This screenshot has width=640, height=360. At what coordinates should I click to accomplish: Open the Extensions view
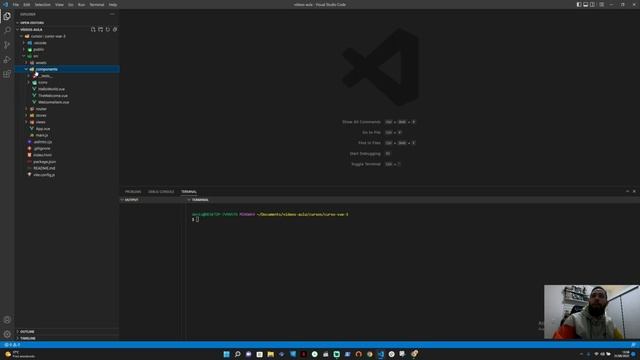[7, 74]
